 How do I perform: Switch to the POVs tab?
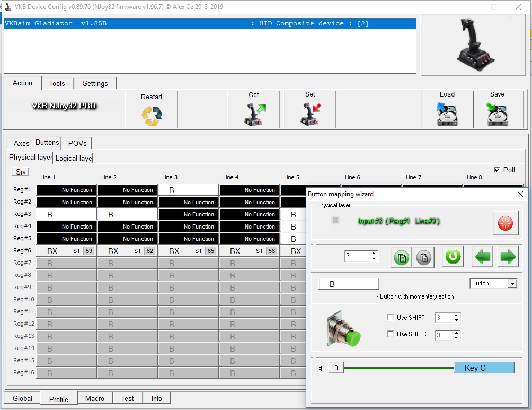[77, 143]
